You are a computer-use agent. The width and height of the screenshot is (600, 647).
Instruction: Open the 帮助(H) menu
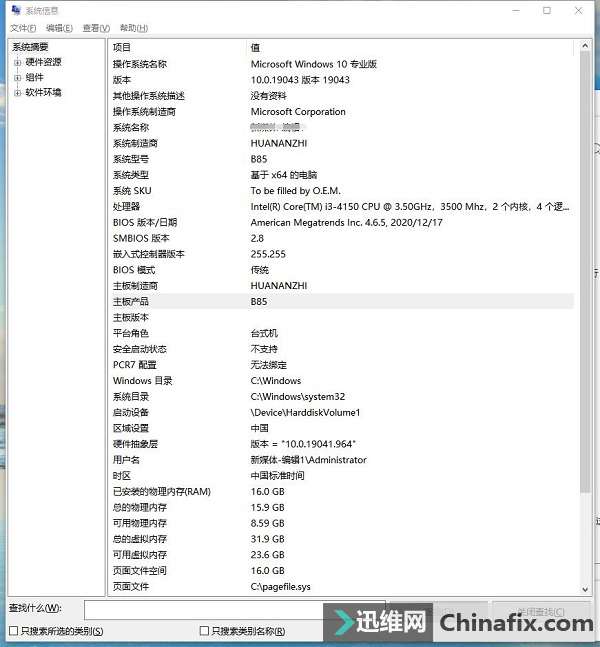coord(134,28)
